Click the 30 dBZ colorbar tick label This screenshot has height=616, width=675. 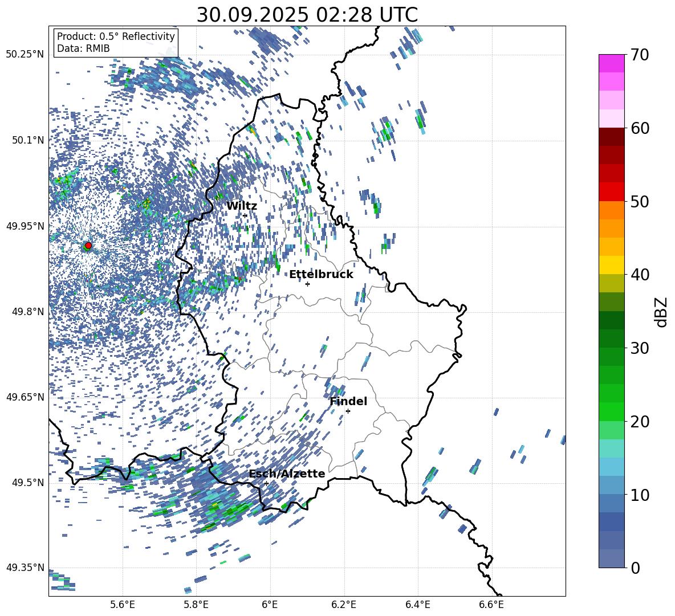[x=639, y=348]
